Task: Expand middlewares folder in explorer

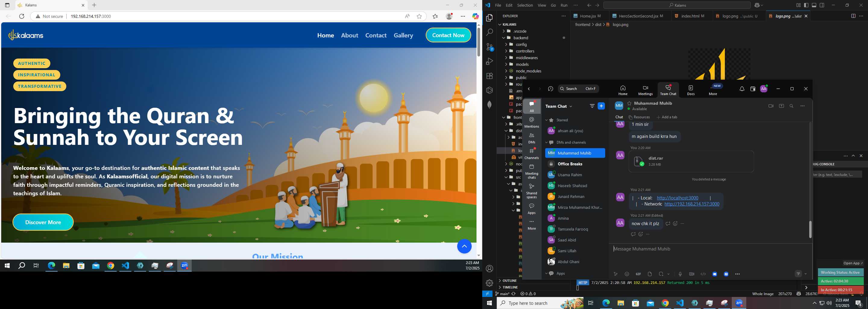Action: (x=527, y=58)
